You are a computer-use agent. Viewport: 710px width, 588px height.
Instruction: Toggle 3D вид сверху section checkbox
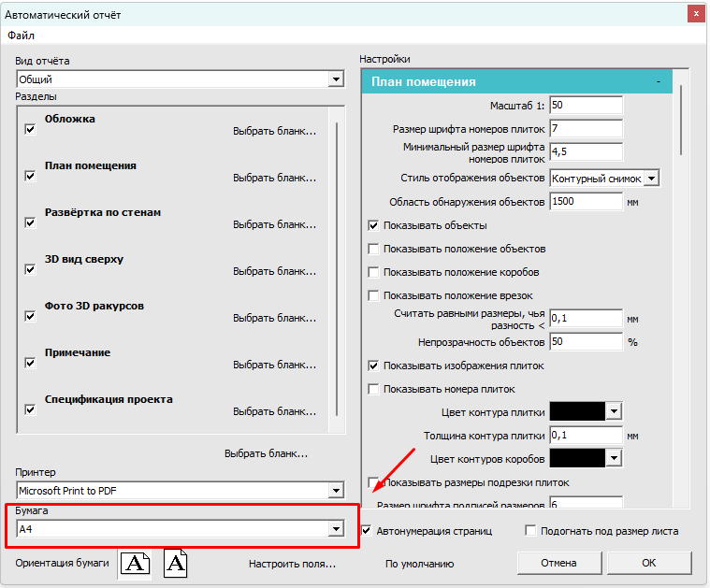30,269
